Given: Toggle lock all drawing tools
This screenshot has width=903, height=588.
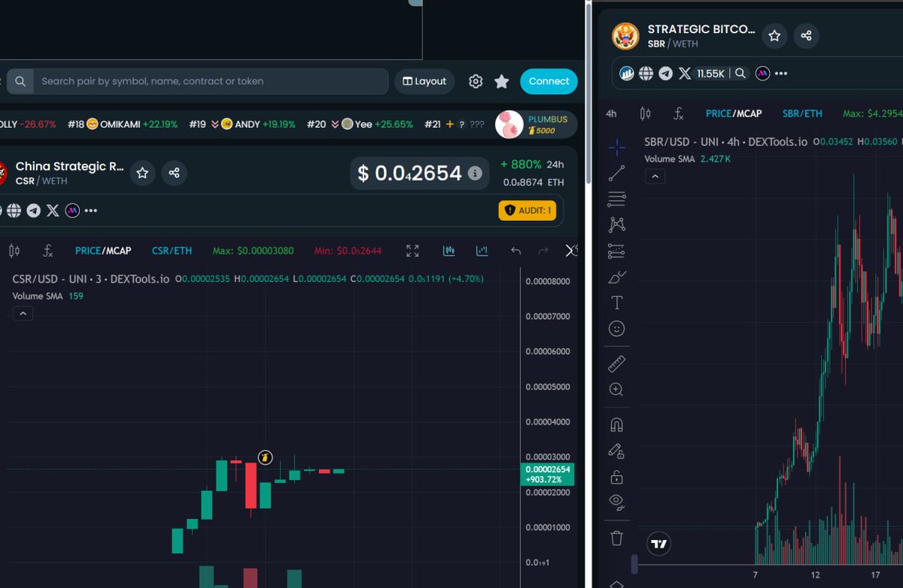Looking at the screenshot, I should pyautogui.click(x=616, y=477).
